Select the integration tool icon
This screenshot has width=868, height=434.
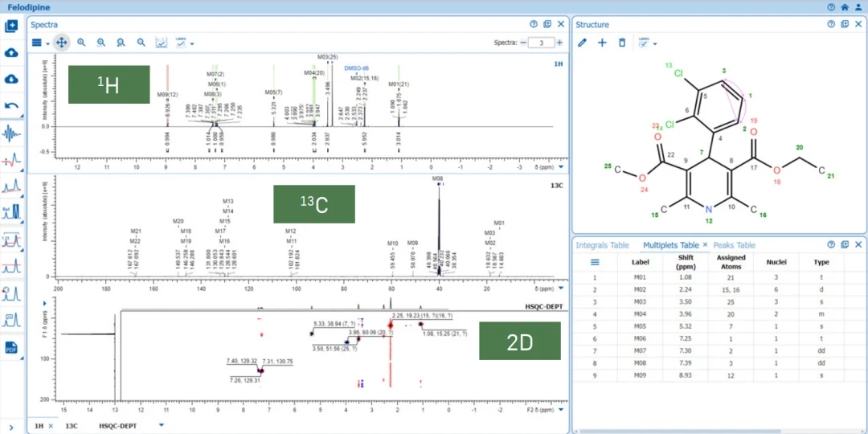(11, 240)
